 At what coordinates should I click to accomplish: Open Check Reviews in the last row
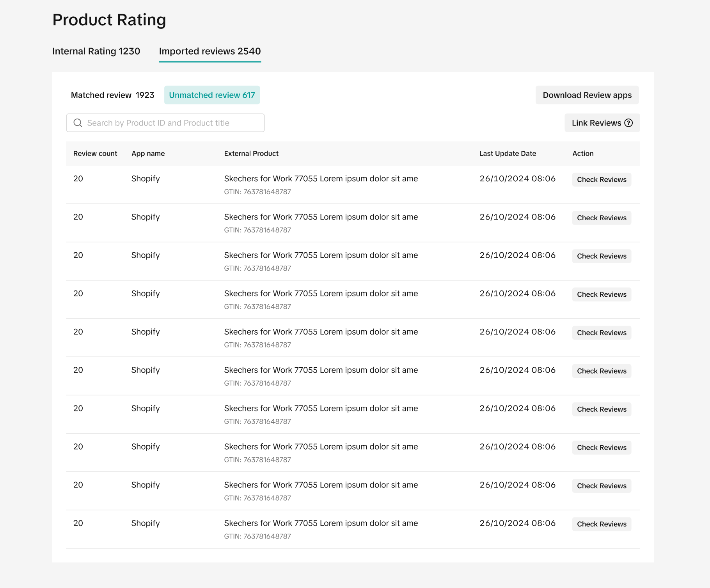tap(602, 524)
